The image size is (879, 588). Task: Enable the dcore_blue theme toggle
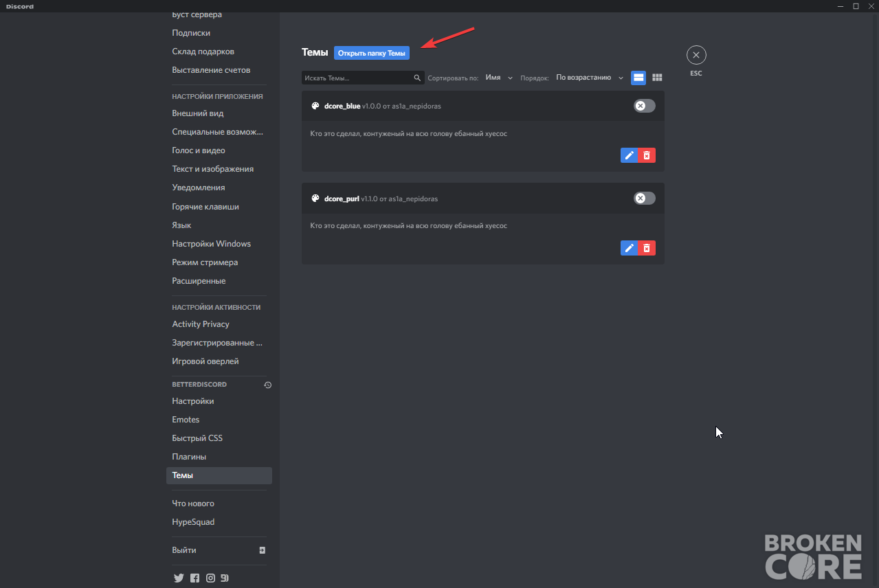[x=645, y=106]
